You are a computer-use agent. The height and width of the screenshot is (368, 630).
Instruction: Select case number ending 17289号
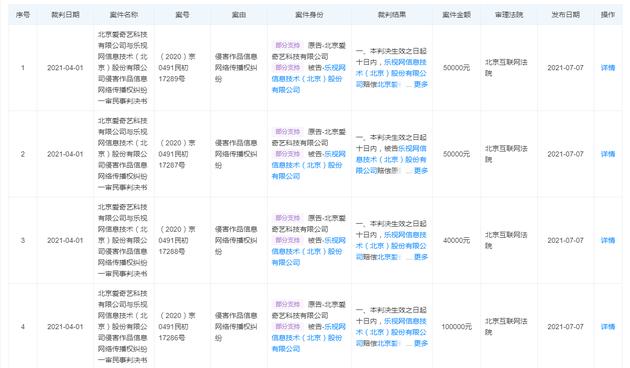177,67
